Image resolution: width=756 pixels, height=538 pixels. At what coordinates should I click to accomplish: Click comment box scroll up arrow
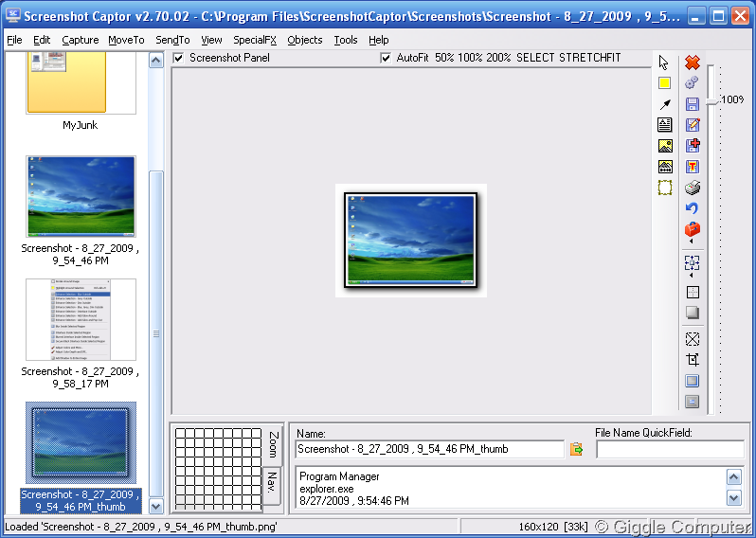(x=734, y=477)
